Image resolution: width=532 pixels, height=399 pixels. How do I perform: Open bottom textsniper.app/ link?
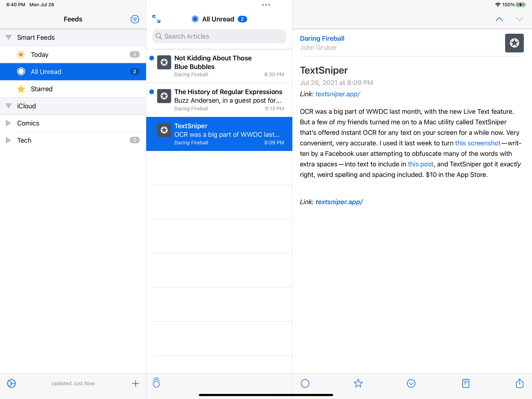pos(339,202)
